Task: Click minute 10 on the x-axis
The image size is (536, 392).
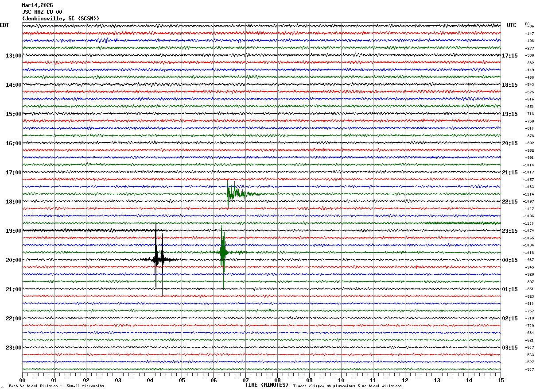Action: point(341,380)
